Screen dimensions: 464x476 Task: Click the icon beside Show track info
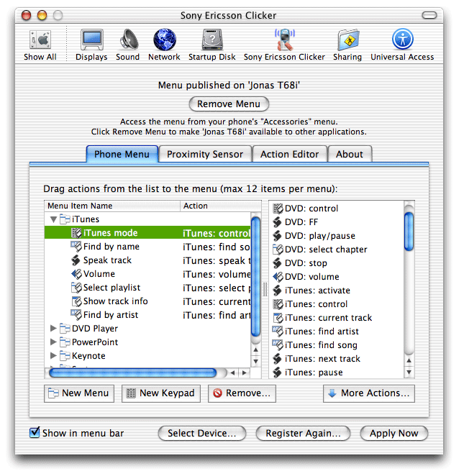76,301
